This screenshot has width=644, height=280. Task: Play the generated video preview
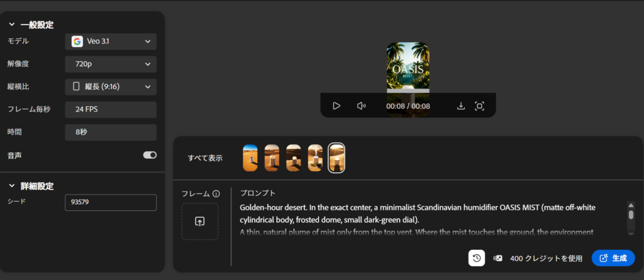click(x=336, y=106)
